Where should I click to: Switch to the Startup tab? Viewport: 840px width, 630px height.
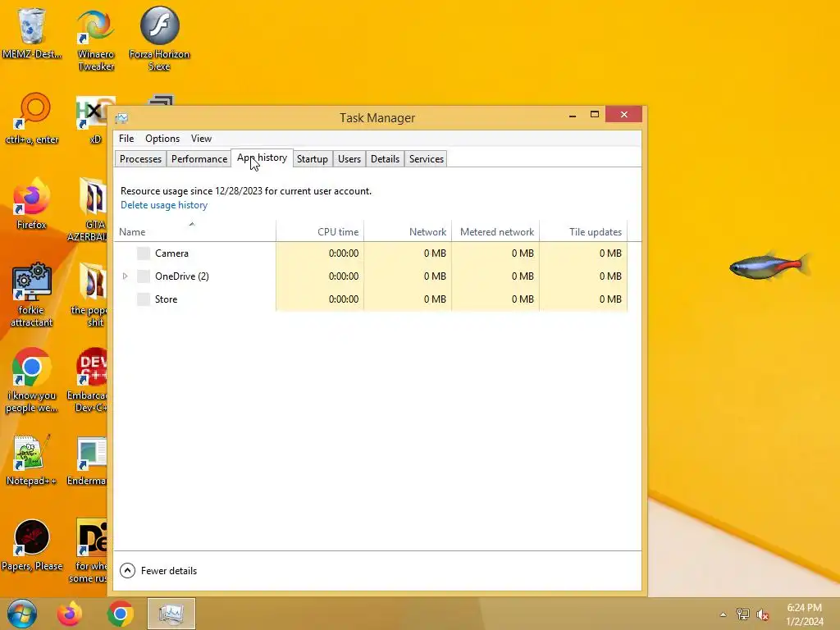click(313, 159)
